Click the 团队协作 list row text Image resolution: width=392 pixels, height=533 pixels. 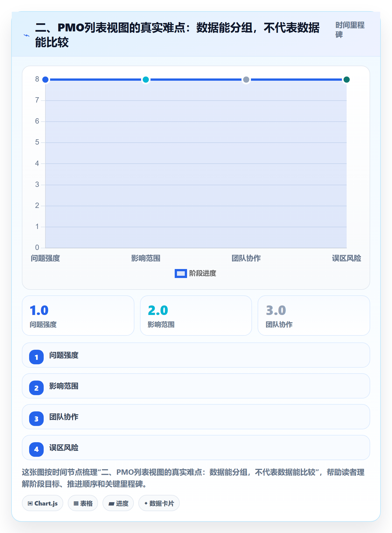[64, 417]
